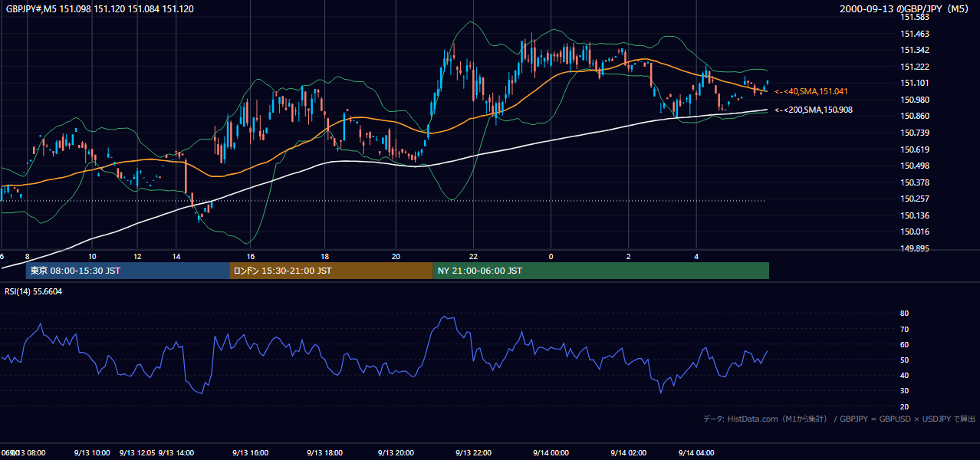Click price axis value 150.378
The image size is (980, 460).
click(914, 182)
